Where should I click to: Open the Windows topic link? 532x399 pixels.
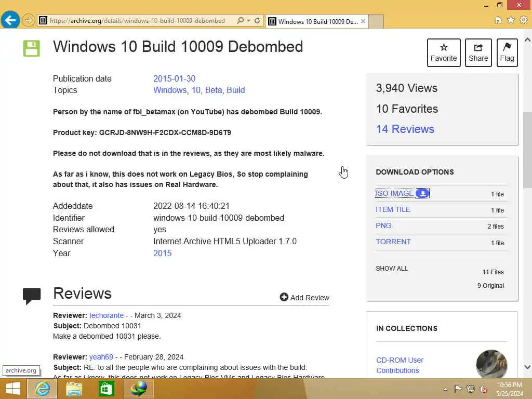[x=170, y=90]
